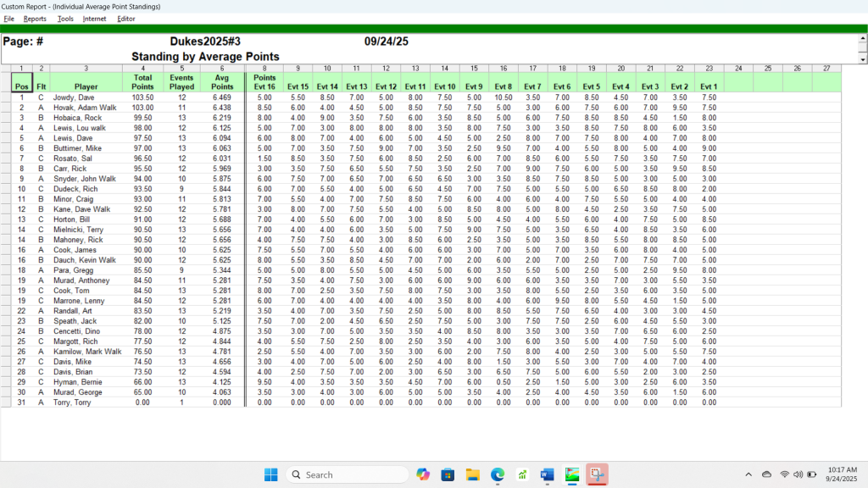The height and width of the screenshot is (488, 868).
Task: Open File Explorer from the taskbar
Action: (x=473, y=474)
